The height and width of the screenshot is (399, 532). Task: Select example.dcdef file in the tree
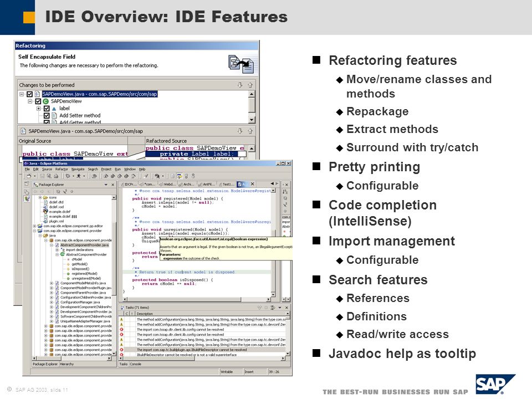tap(59, 212)
